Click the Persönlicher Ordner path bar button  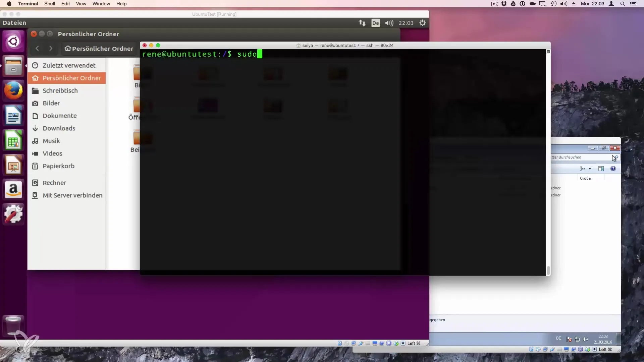point(99,49)
